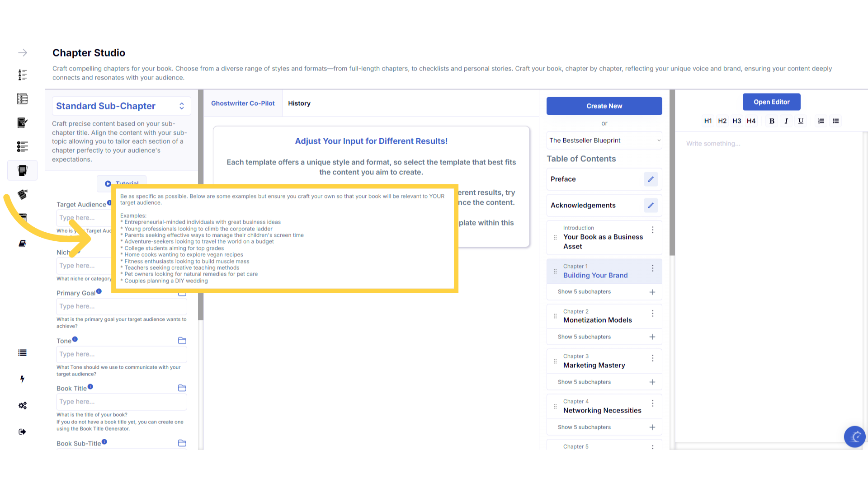The height and width of the screenshot is (488, 868).
Task: Click the Bold formatting icon
Action: 772,121
